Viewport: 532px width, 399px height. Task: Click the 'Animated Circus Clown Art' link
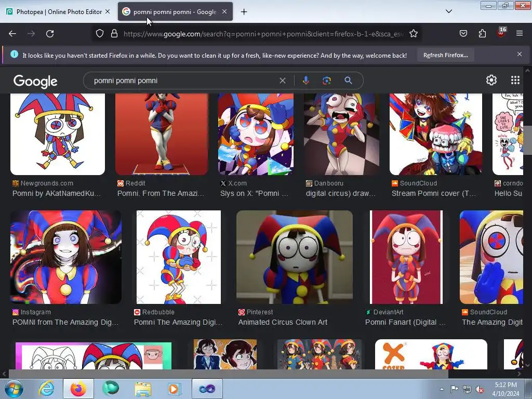[x=283, y=322]
